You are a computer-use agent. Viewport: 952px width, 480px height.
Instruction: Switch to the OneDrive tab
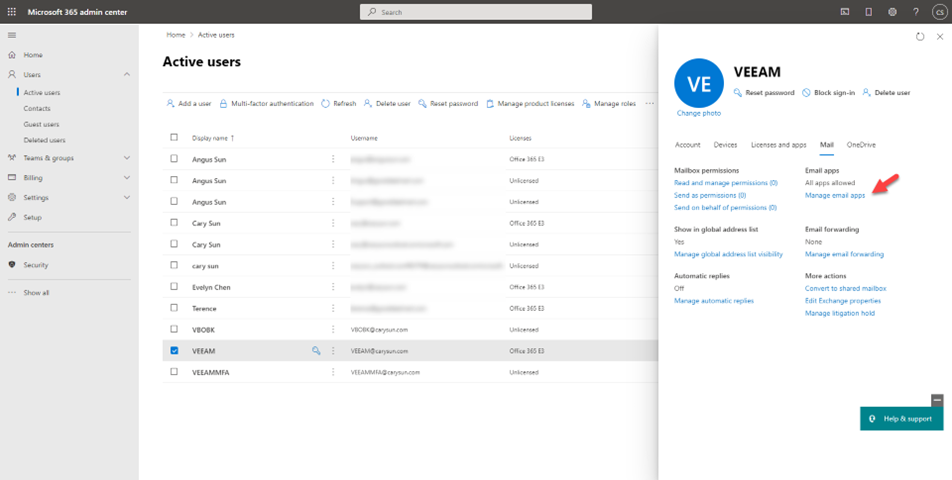(x=861, y=145)
